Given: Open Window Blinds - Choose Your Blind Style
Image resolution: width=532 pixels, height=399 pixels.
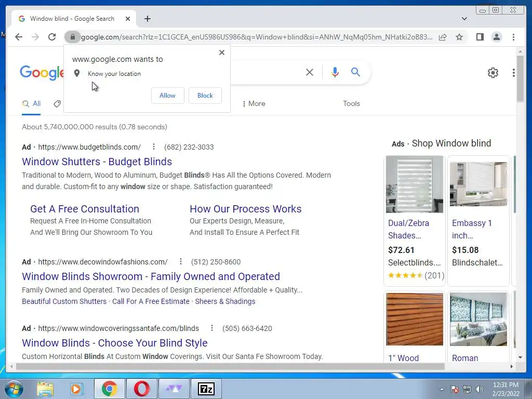Looking at the screenshot, I should 115,343.
